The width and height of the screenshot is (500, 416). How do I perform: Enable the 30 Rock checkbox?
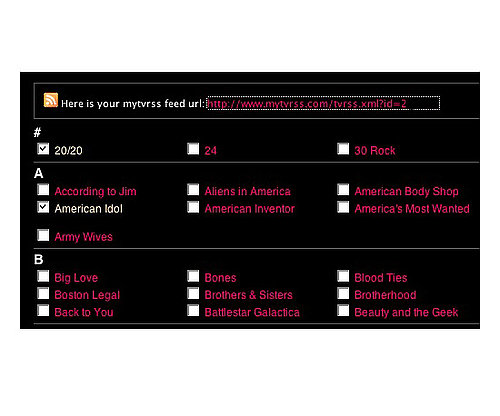click(x=343, y=149)
